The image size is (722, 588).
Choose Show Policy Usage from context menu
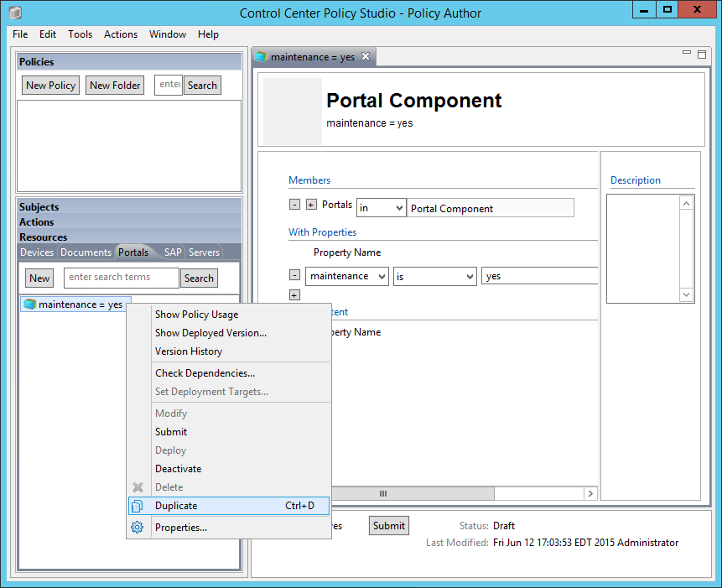pos(229,315)
